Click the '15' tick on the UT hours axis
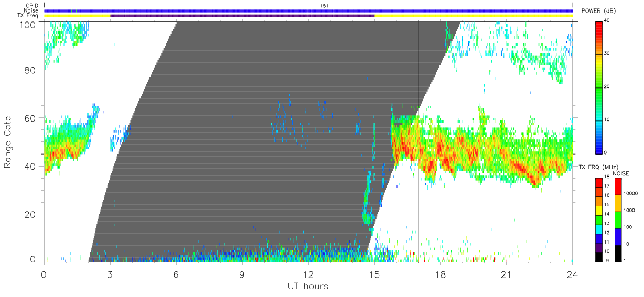This screenshot has width=644, height=297. point(374,273)
